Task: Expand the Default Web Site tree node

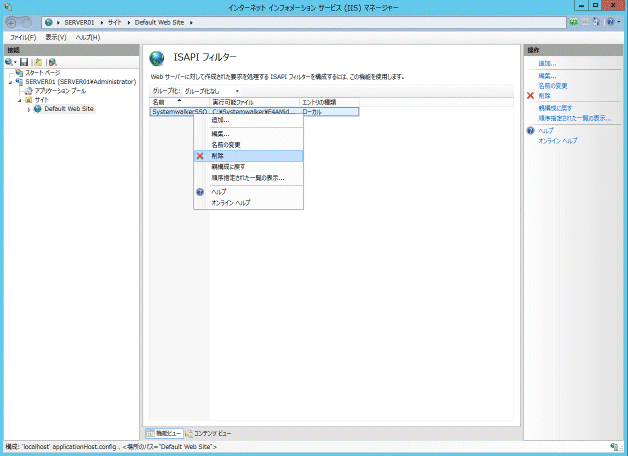Action: [29, 109]
